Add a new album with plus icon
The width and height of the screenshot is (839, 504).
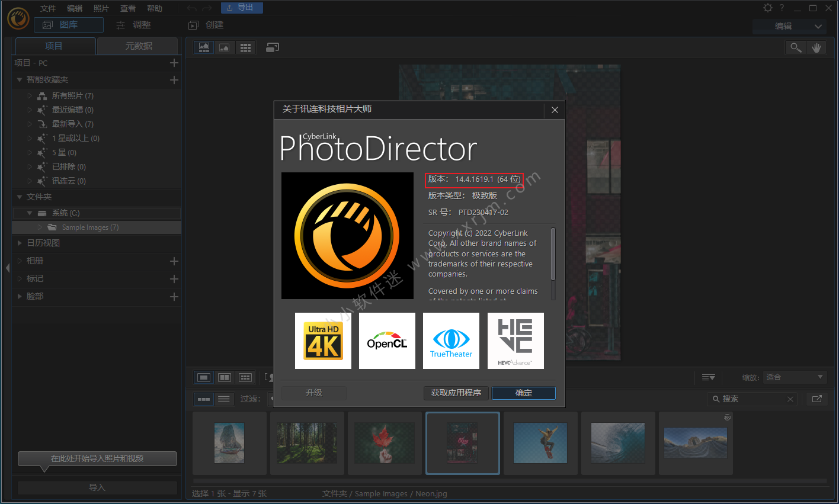point(174,261)
